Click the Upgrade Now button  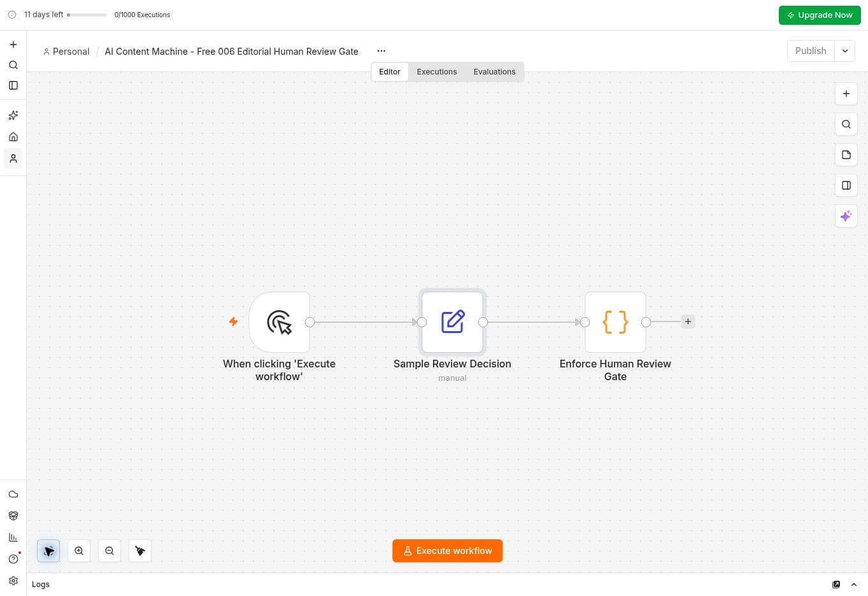point(820,15)
